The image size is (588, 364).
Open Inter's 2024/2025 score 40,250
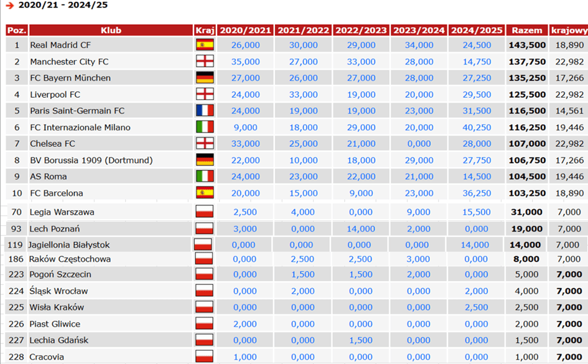[x=476, y=127]
